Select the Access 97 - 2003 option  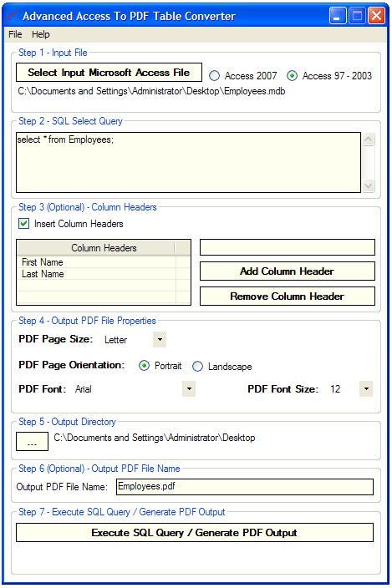[292, 76]
